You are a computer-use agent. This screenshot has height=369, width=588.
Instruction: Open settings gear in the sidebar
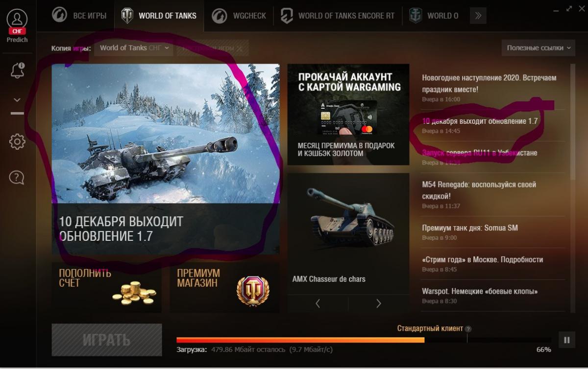(x=17, y=142)
